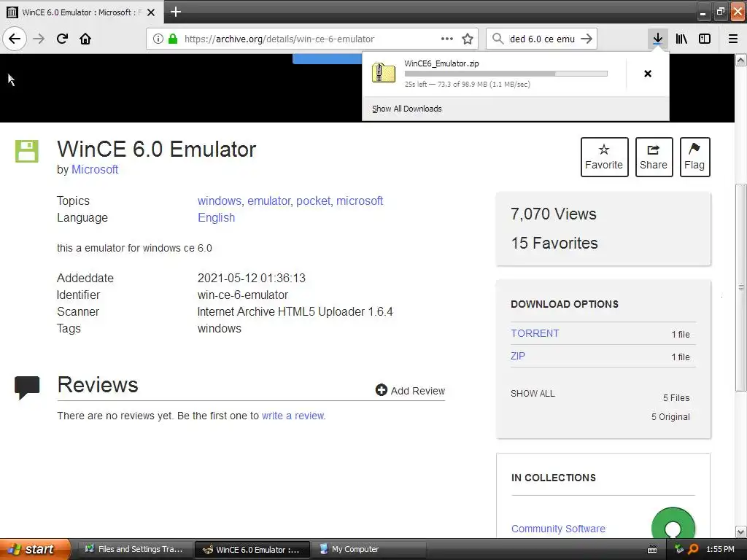Show the sidebars panel
This screenshot has height=560, width=747.
705,39
